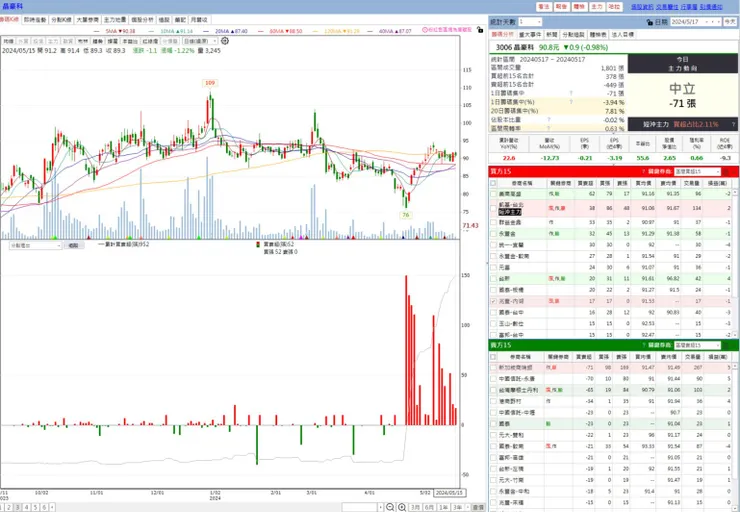The width and height of the screenshot is (740, 512).
Task: Switch to 個股分析 tab
Action: 142,20
